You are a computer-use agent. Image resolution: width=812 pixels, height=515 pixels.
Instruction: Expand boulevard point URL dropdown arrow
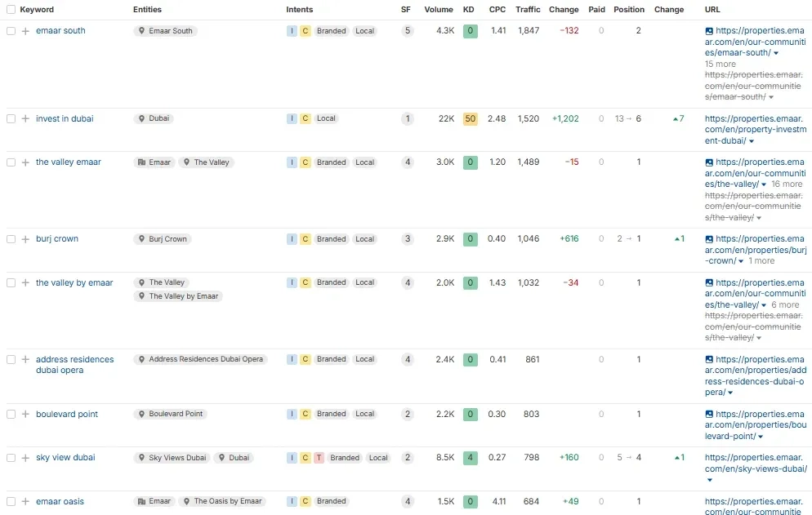pos(761,437)
